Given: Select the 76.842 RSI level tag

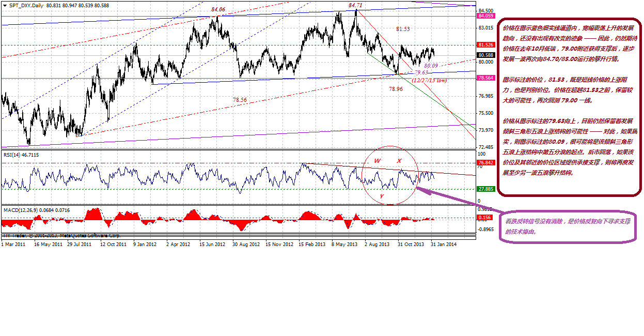Looking at the screenshot, I should coord(487,163).
